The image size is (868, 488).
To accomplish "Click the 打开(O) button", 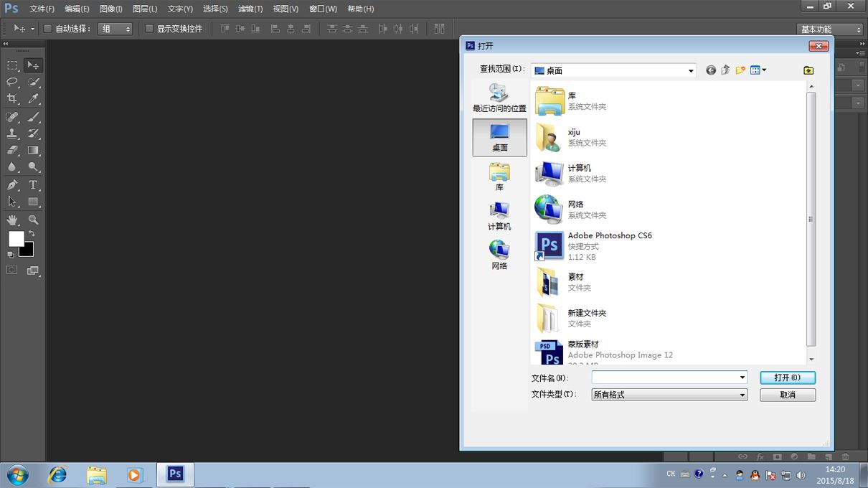I will click(788, 377).
